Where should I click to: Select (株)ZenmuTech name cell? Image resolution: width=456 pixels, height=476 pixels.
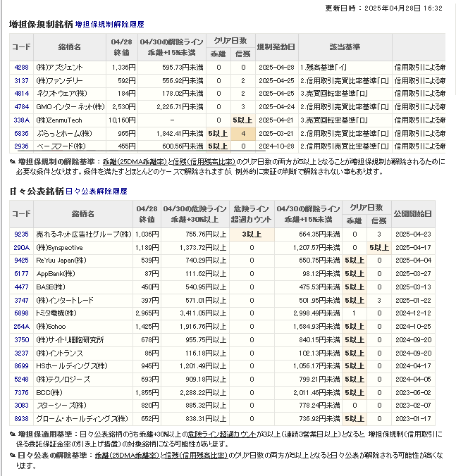pyautogui.click(x=70, y=120)
